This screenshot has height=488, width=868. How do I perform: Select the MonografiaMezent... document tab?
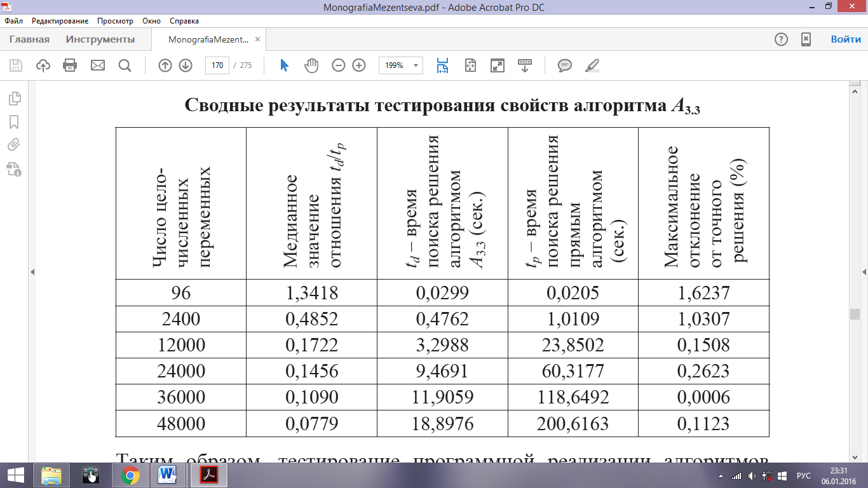208,39
